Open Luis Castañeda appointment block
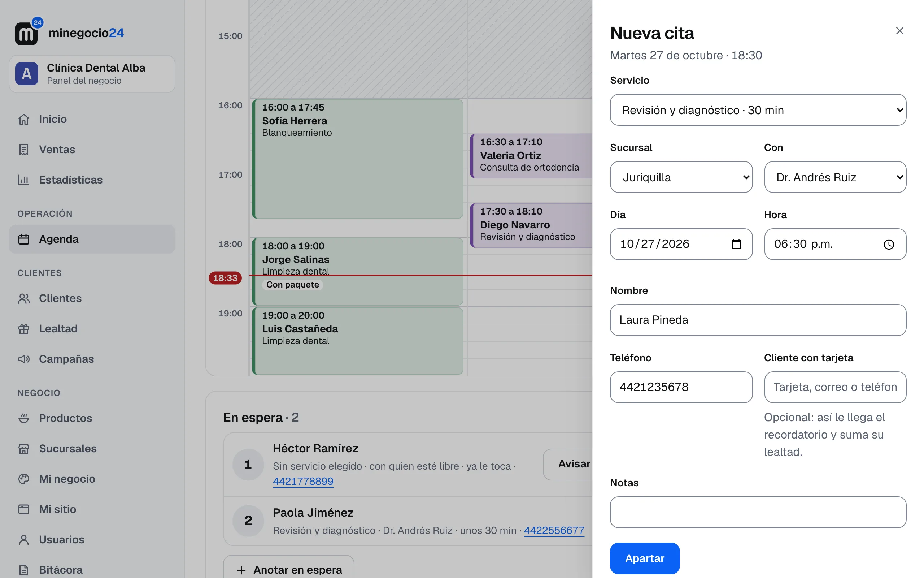Screen dimensions: 924x578 pos(357,341)
